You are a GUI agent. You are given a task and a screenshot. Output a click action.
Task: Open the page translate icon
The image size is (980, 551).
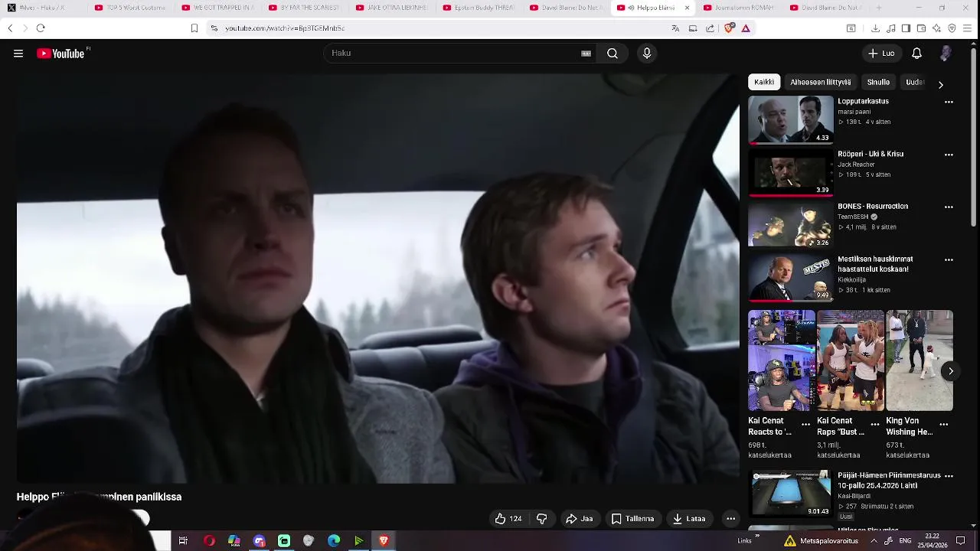[x=675, y=28]
